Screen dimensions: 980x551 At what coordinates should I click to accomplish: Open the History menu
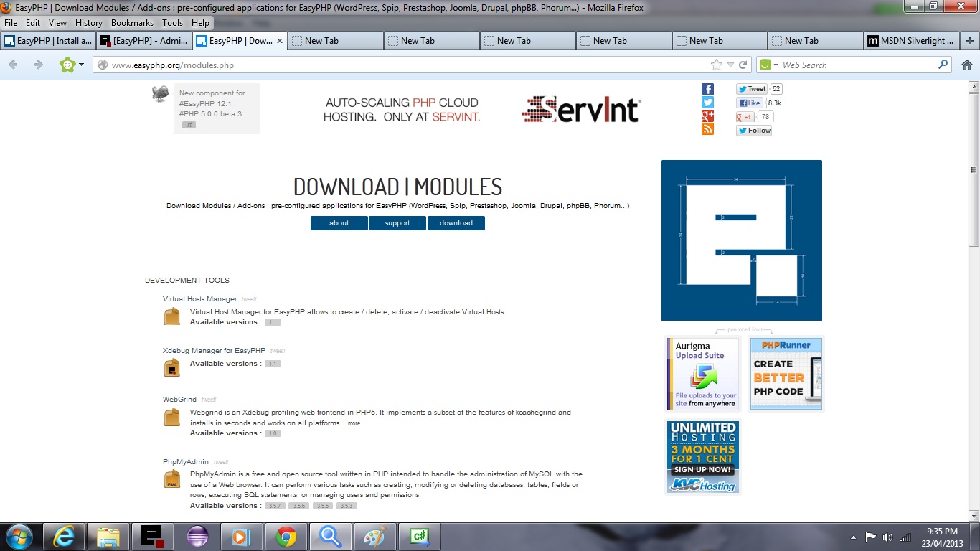pos(89,23)
